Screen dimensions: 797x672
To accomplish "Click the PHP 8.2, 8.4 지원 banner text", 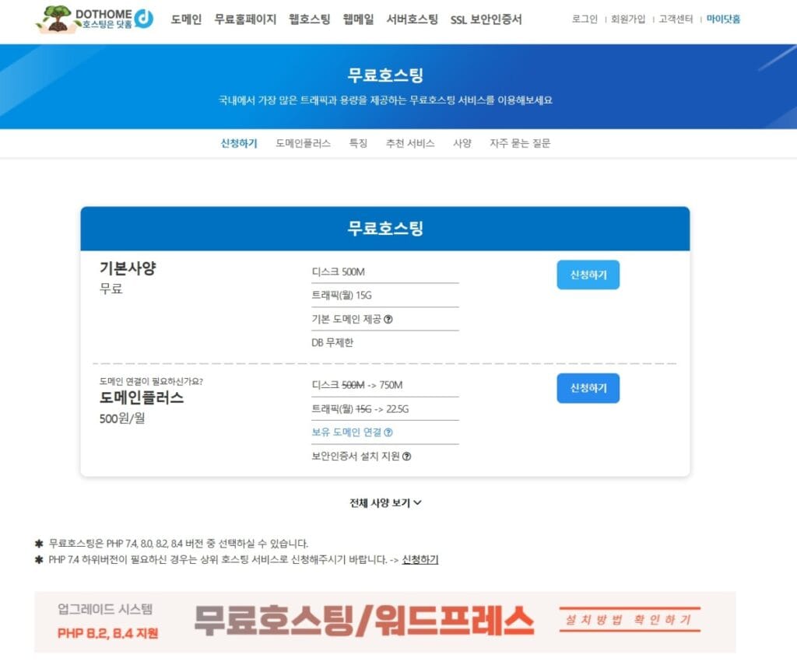I will click(107, 633).
